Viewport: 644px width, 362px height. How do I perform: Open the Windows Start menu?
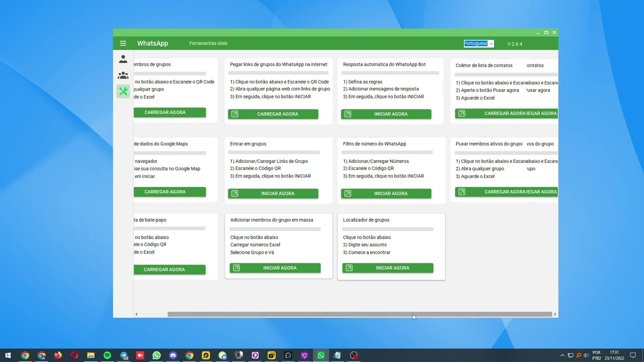(x=8, y=355)
